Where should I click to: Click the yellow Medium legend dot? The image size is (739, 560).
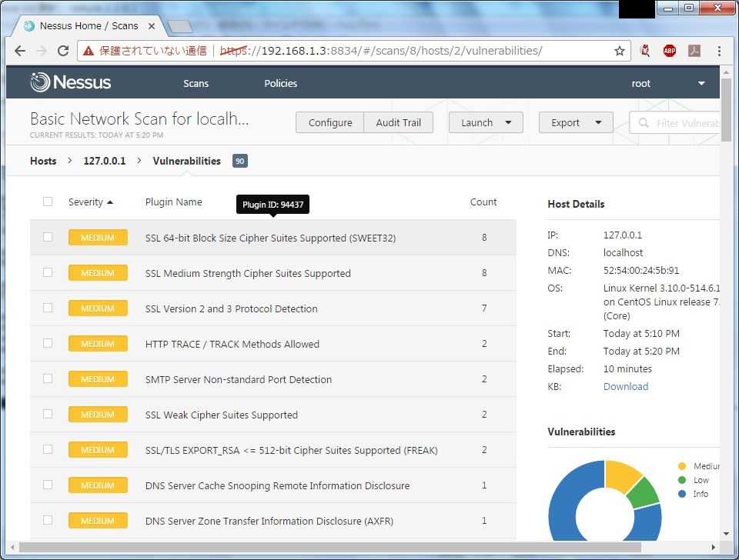click(681, 466)
